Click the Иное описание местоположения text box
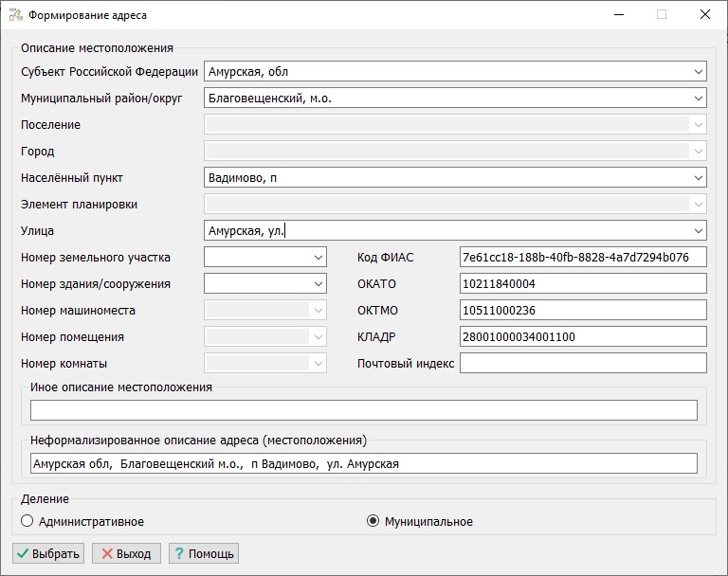The height and width of the screenshot is (576, 728). (363, 410)
